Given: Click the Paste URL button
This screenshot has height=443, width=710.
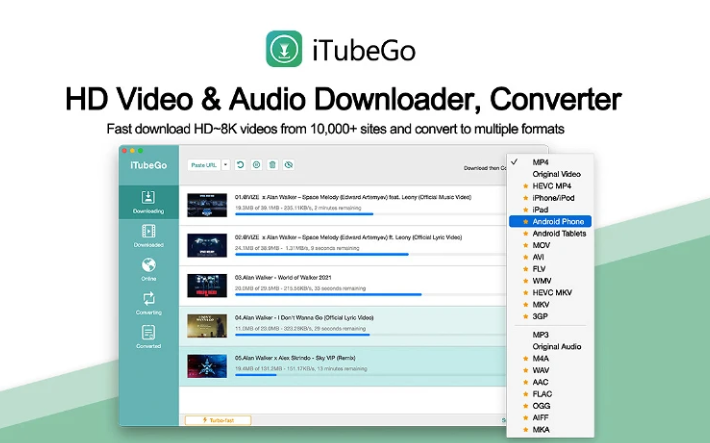Looking at the screenshot, I should pos(204,165).
